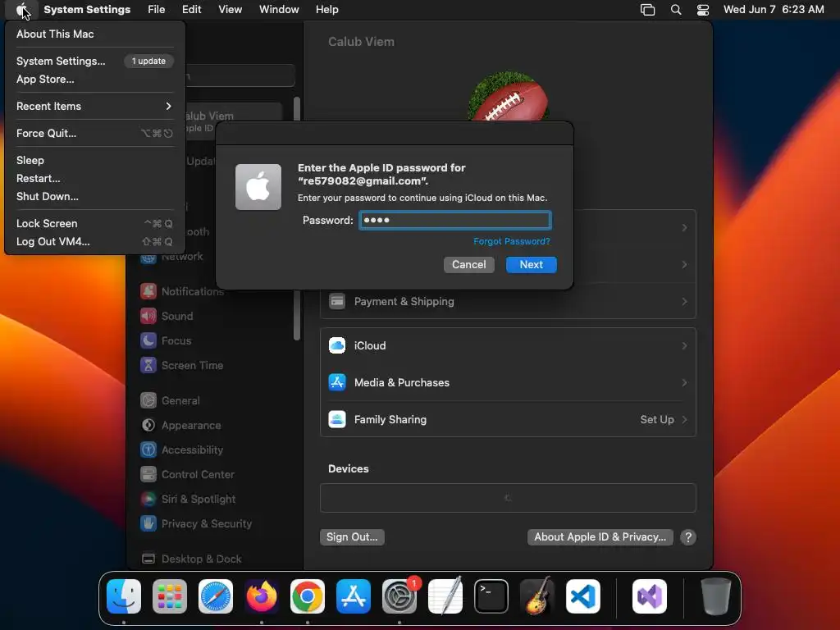This screenshot has width=840, height=630.
Task: Select Force Quit… menu item
Action: coord(94,133)
